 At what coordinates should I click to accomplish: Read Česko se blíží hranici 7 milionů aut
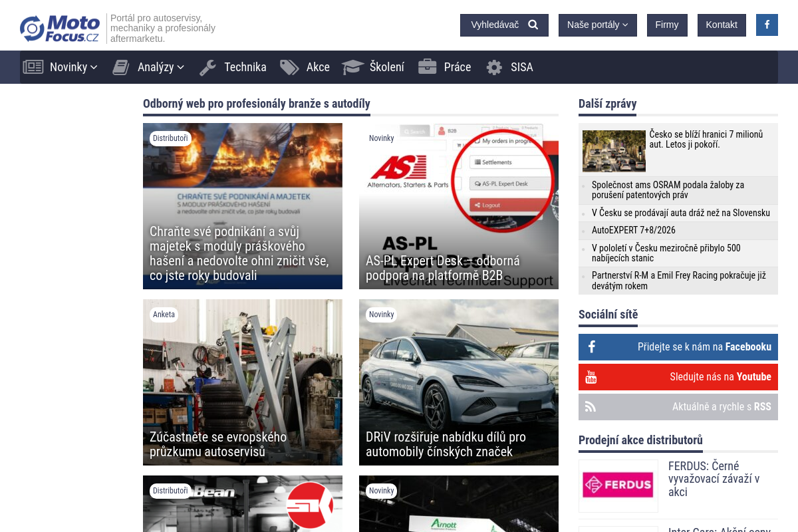706,139
